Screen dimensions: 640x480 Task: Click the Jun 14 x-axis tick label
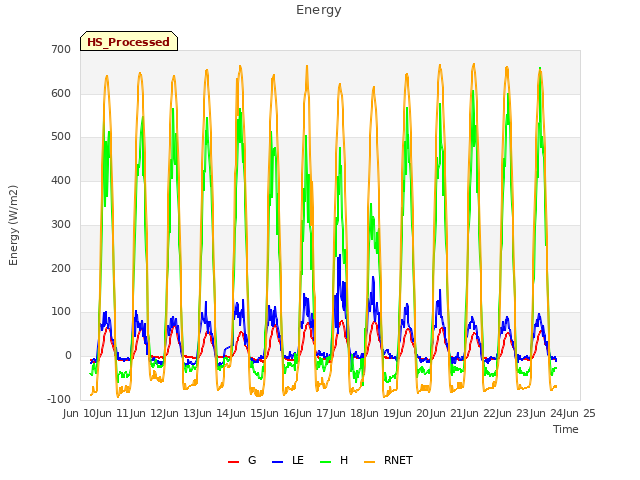click(x=214, y=413)
